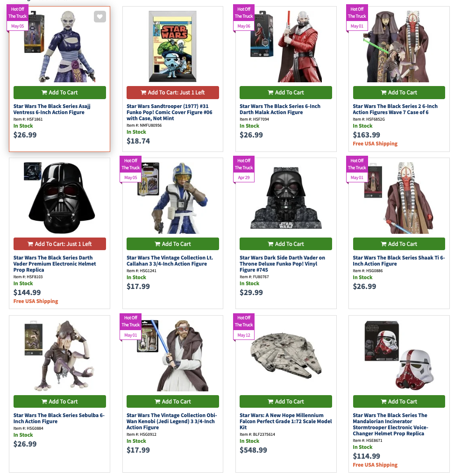Add Incinerator Stormtrooper Helmet to cart
Screen dimensions: 454x476
coord(399,402)
